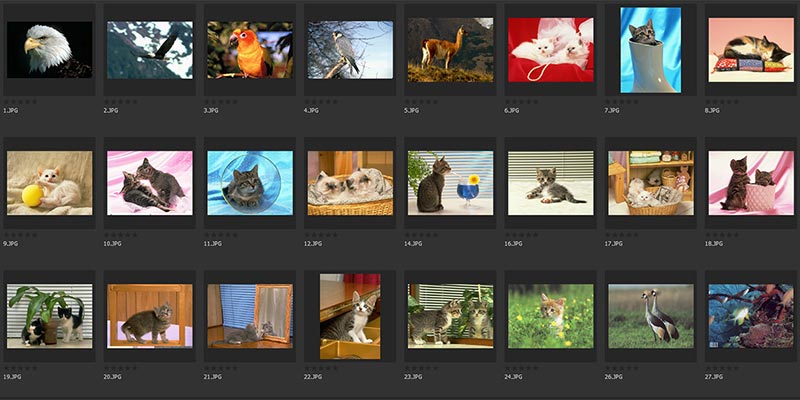Select the orange parrot thumbnail 3.JPG
Screen dimensions: 800x400
250,49
